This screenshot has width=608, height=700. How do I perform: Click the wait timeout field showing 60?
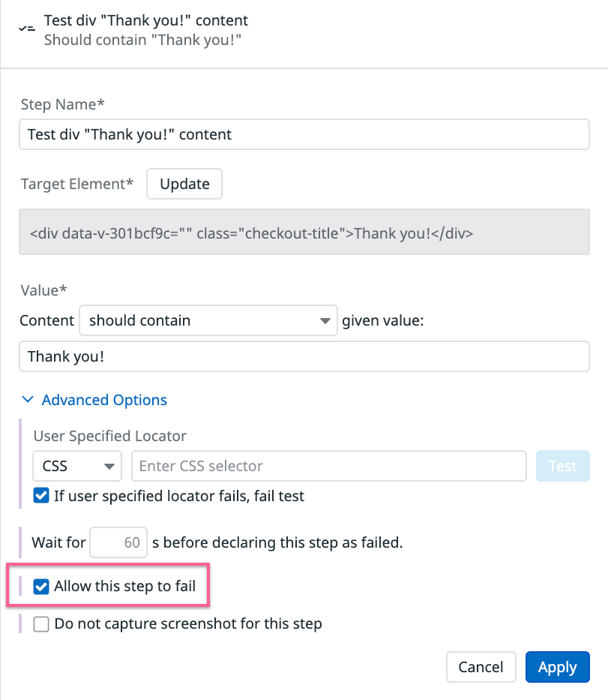pos(118,542)
